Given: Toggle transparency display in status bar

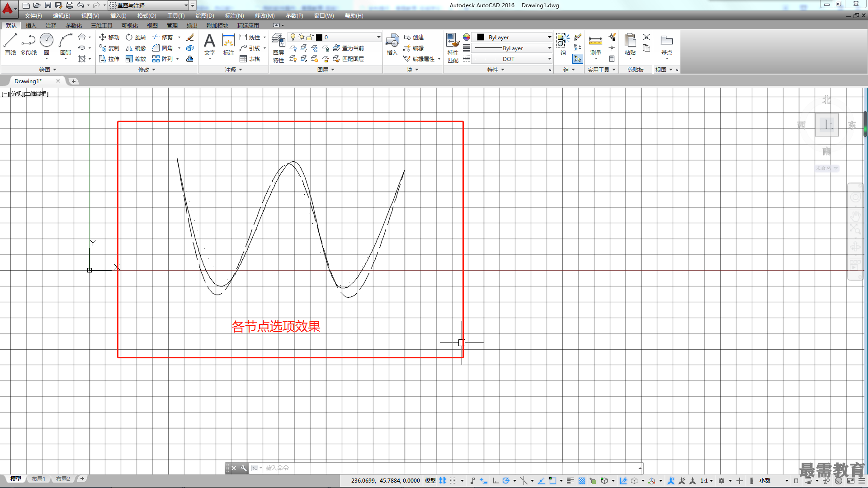Looking at the screenshot, I should click(582, 481).
